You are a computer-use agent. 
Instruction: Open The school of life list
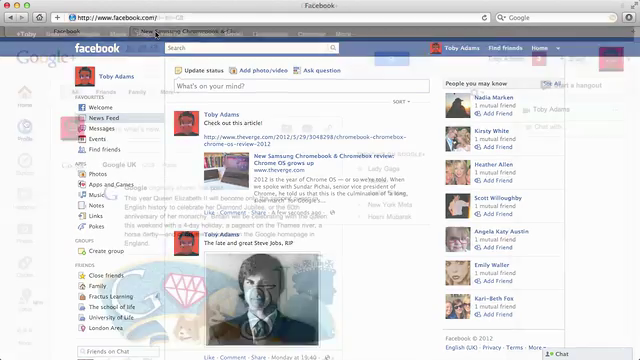pos(112,307)
